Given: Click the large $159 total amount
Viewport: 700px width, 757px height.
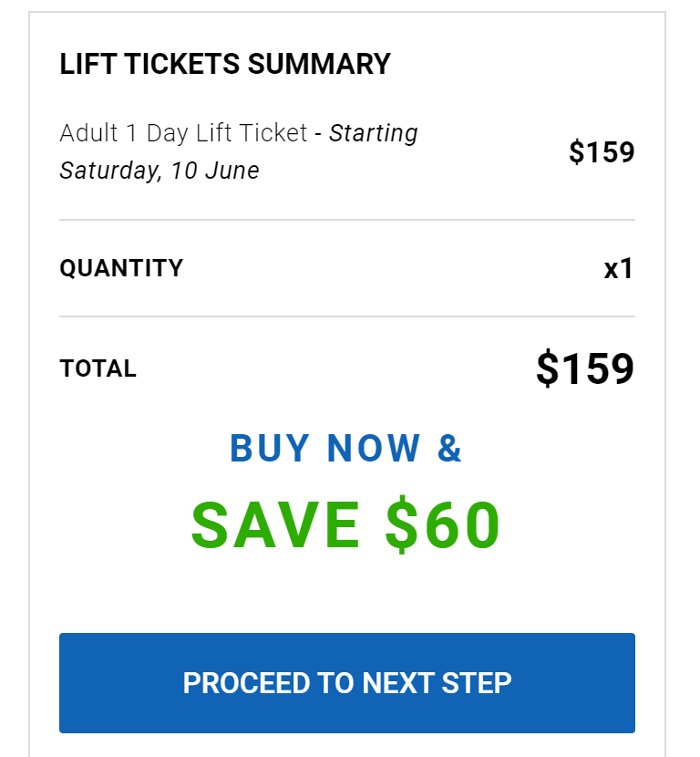Looking at the screenshot, I should click(584, 369).
